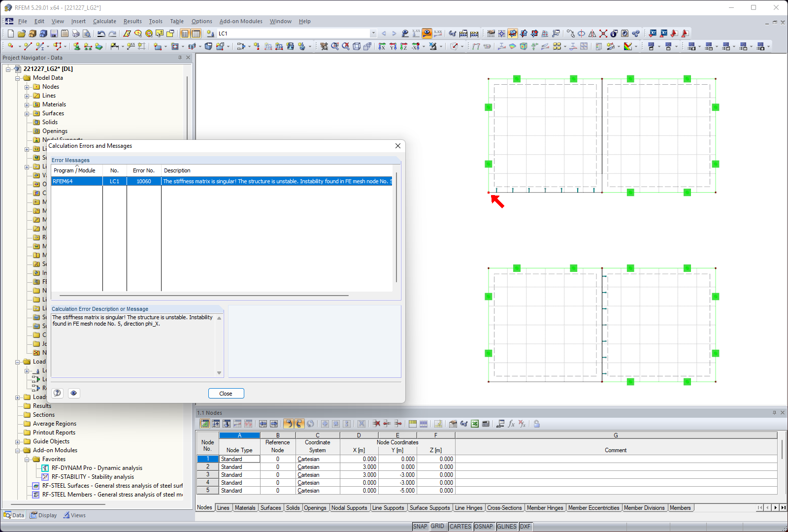Click the horizontal scrollbar in the error message list
The height and width of the screenshot is (532, 788).
click(x=204, y=296)
